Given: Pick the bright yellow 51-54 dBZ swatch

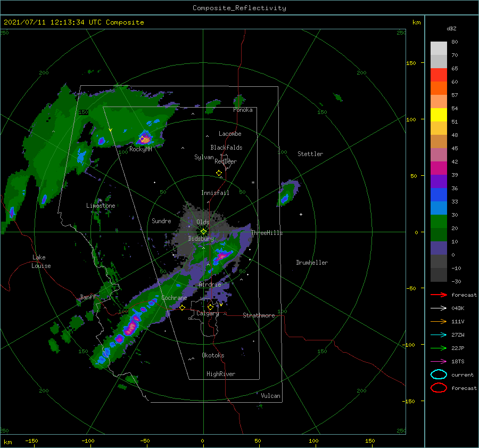Looking at the screenshot, I should (439, 115).
